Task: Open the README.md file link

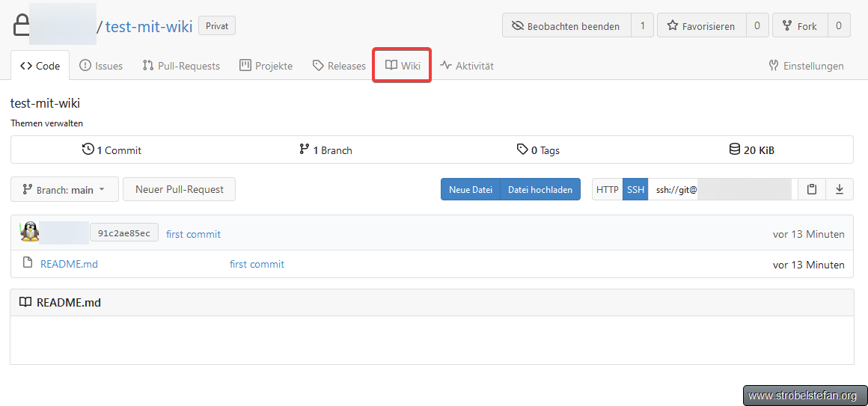Action: [x=69, y=264]
